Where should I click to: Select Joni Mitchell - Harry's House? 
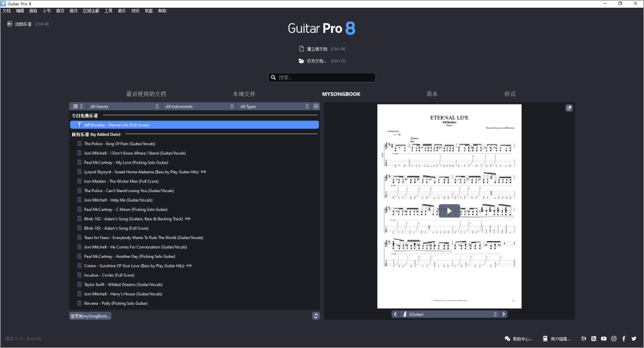(123, 294)
